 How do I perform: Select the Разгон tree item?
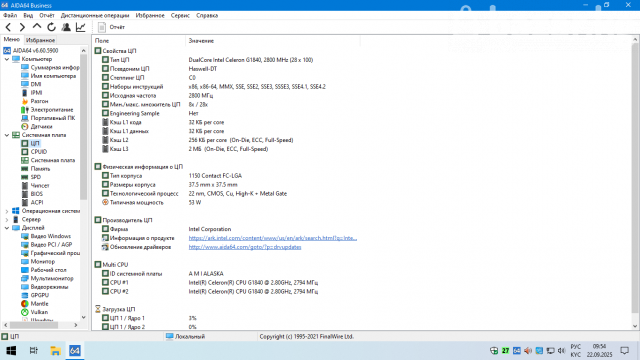pos(35,101)
